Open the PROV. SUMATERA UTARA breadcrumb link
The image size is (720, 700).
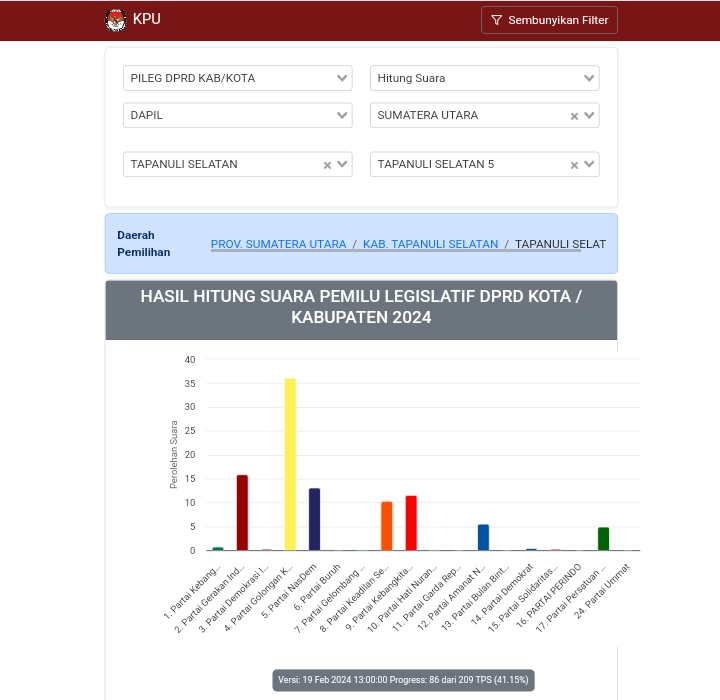point(278,244)
